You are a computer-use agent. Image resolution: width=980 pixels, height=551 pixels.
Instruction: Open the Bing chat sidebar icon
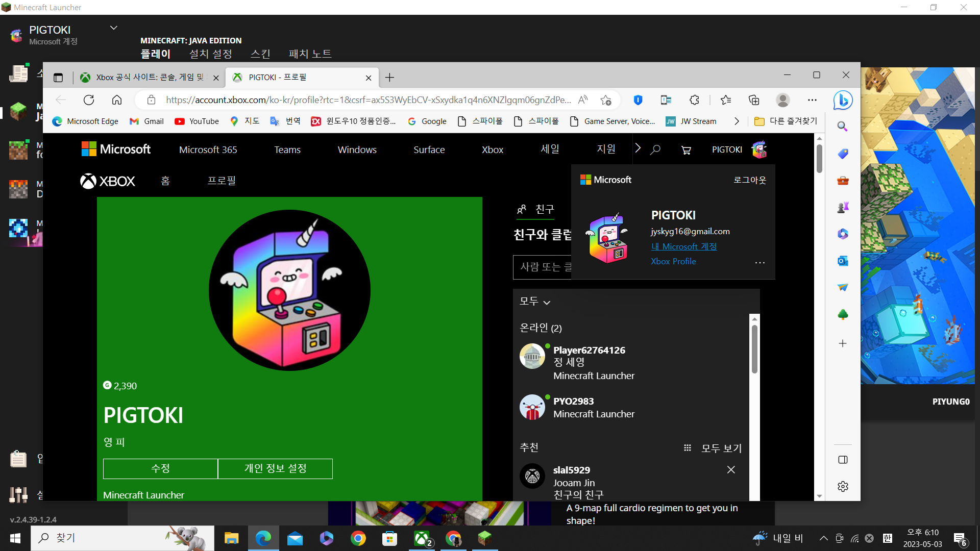(x=843, y=100)
